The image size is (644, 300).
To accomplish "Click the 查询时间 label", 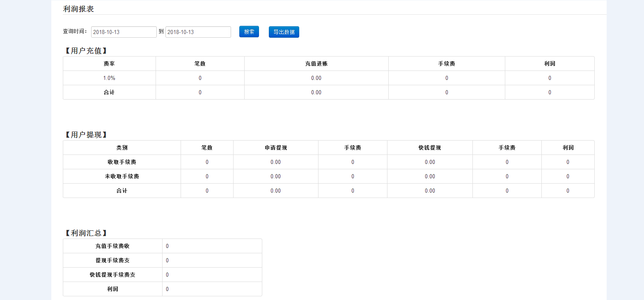I will click(75, 32).
